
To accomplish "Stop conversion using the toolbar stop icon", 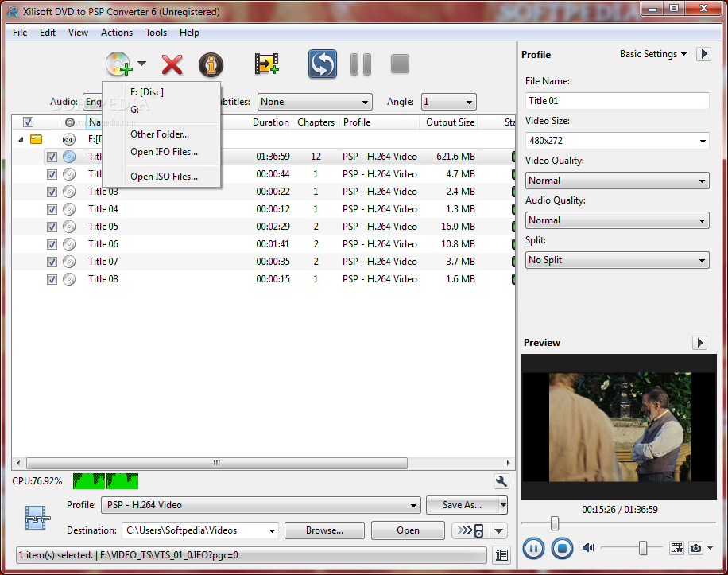I will coord(400,64).
